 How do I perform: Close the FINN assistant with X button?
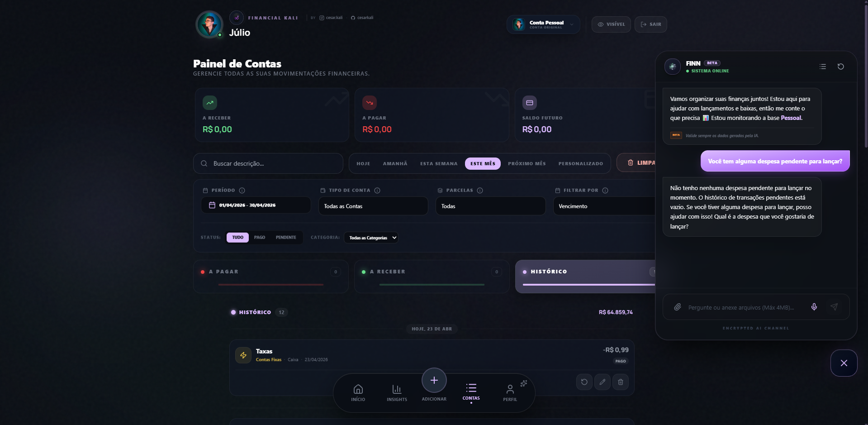tap(844, 363)
